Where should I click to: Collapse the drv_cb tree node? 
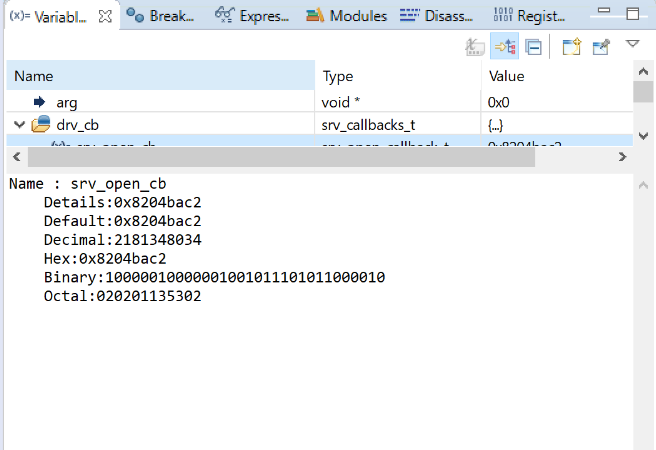pyautogui.click(x=19, y=125)
